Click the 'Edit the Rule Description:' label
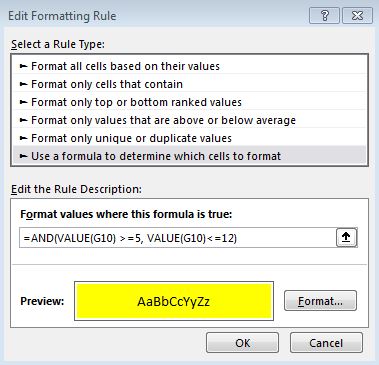The width and height of the screenshot is (379, 365). point(76,189)
